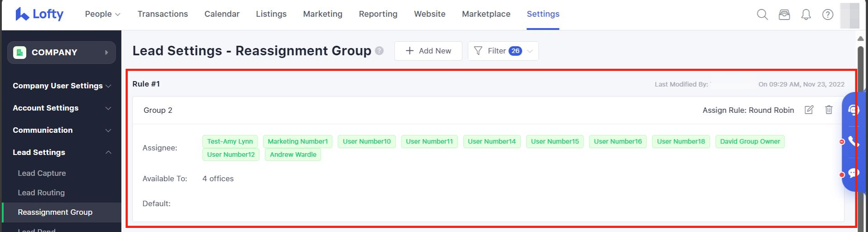Click the help question mark icon

point(828,14)
